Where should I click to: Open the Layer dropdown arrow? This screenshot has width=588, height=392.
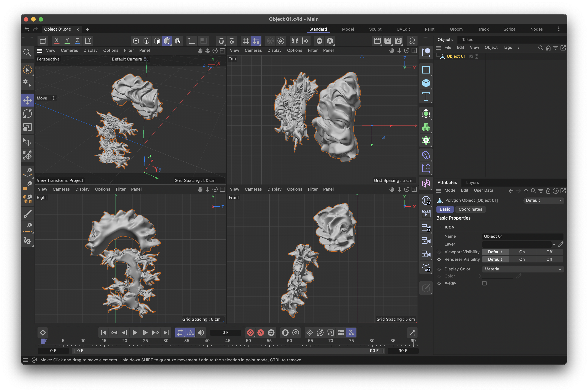tap(554, 244)
